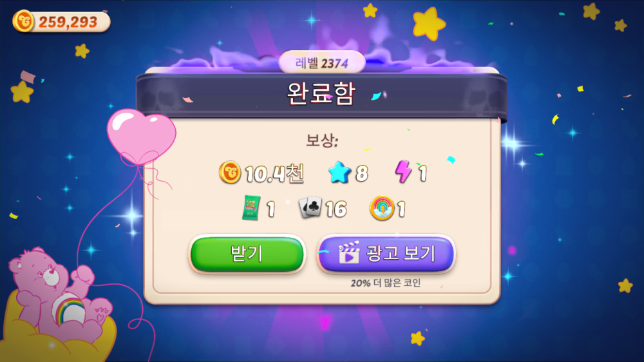Click the coin icon in balance counter

click(x=23, y=21)
